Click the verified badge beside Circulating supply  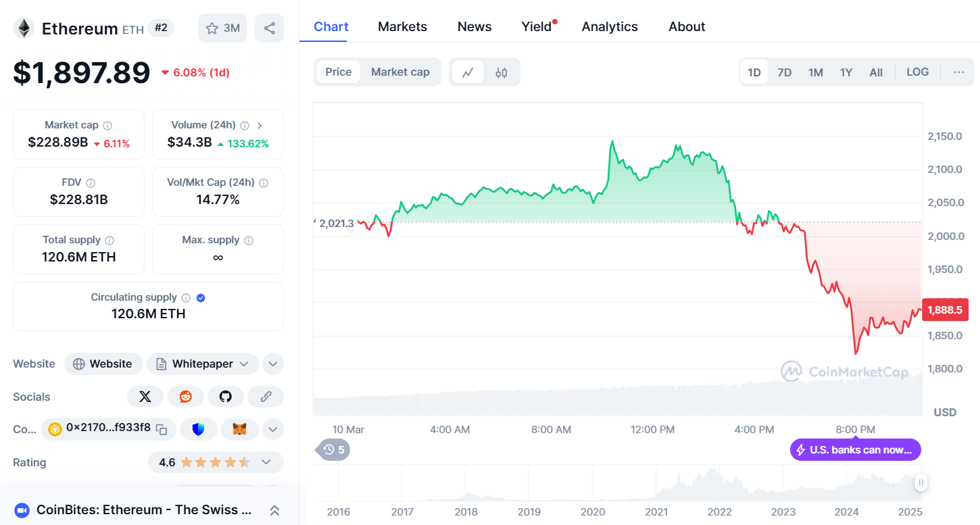[201, 297]
